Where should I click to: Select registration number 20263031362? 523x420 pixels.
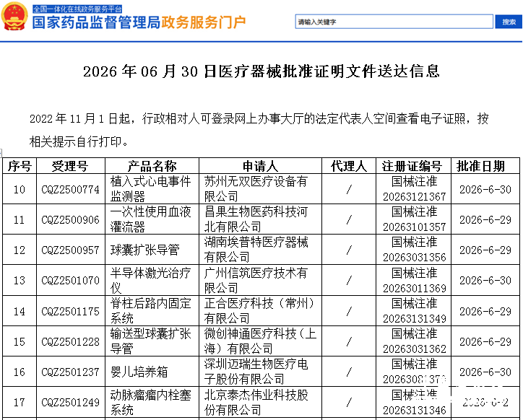(414, 349)
